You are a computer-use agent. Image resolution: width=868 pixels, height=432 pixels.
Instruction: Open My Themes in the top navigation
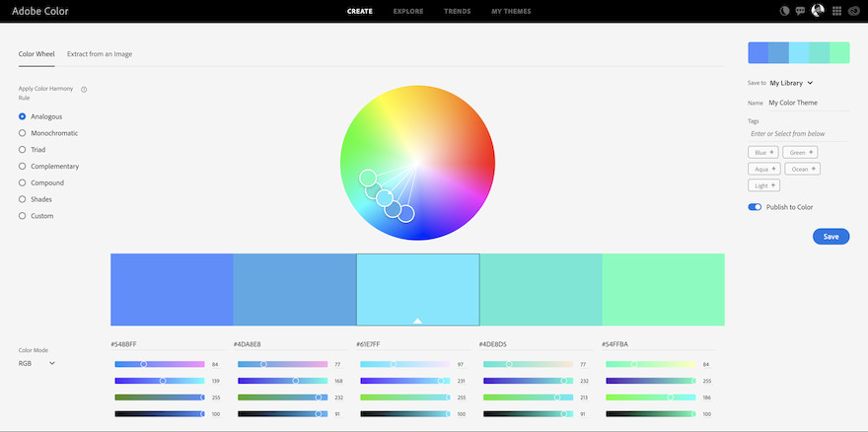[511, 12]
